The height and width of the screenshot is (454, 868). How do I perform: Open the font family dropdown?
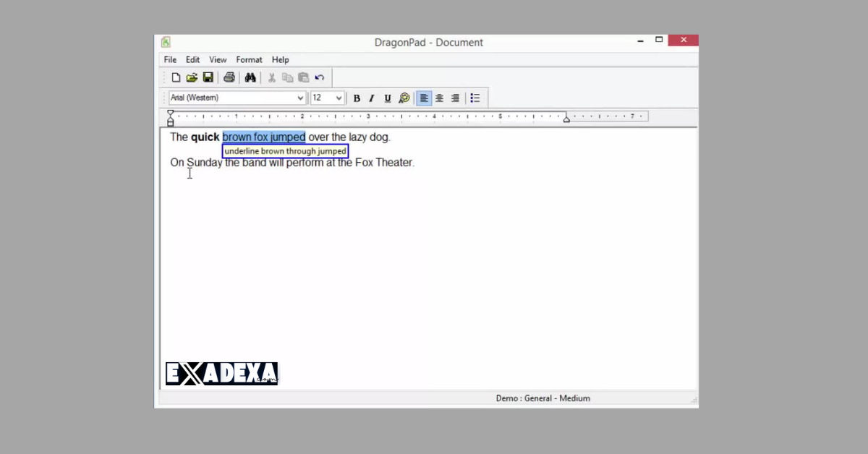click(x=300, y=97)
